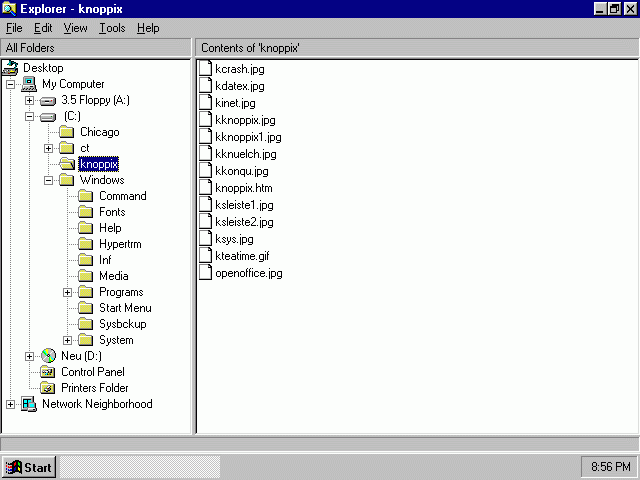Minimize the Explorer window
This screenshot has height=480, width=640.
(x=600, y=9)
